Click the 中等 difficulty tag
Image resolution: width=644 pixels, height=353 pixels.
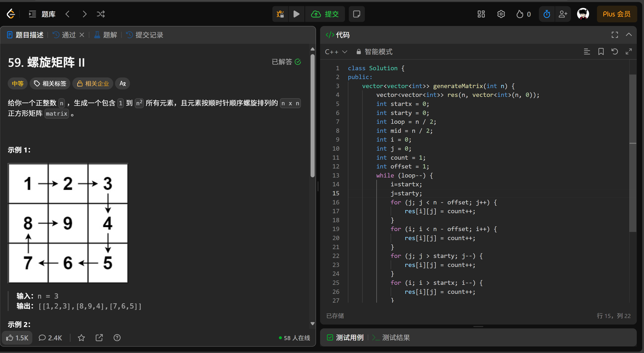pyautogui.click(x=18, y=83)
